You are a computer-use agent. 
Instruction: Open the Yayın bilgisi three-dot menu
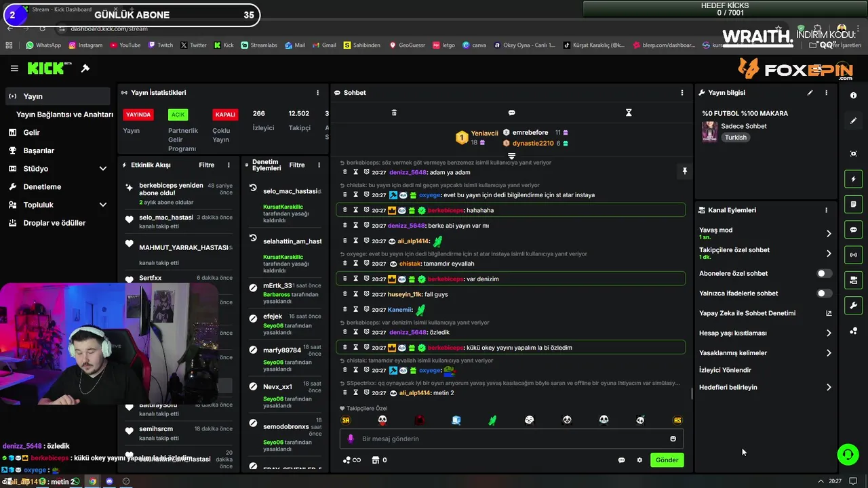(826, 93)
